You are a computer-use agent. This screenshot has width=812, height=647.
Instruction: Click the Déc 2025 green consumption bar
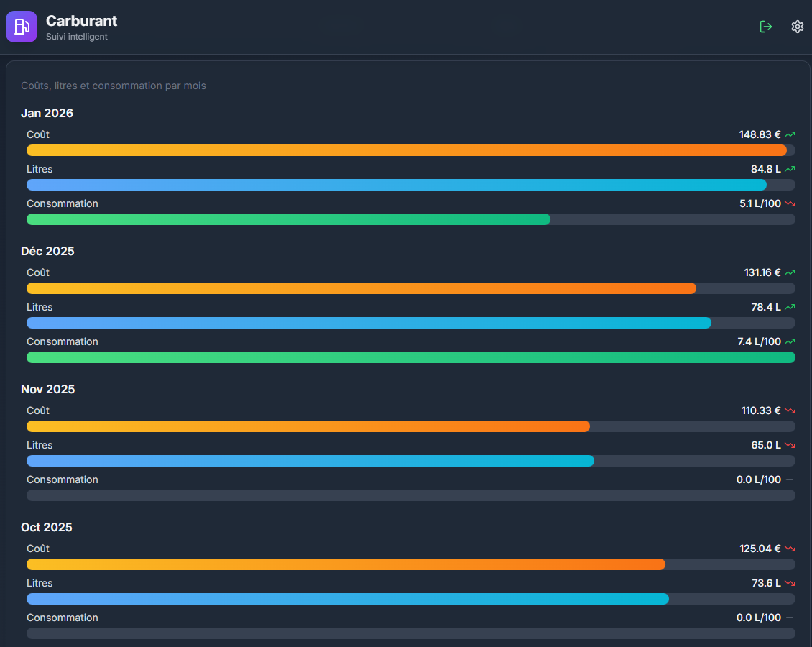click(x=410, y=357)
